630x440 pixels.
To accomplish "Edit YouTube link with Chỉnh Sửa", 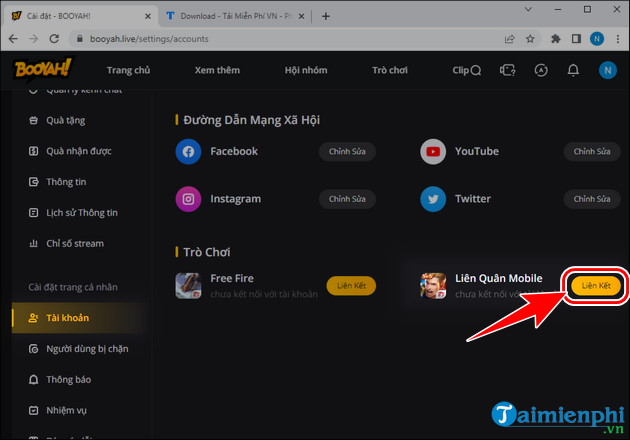I will [592, 151].
